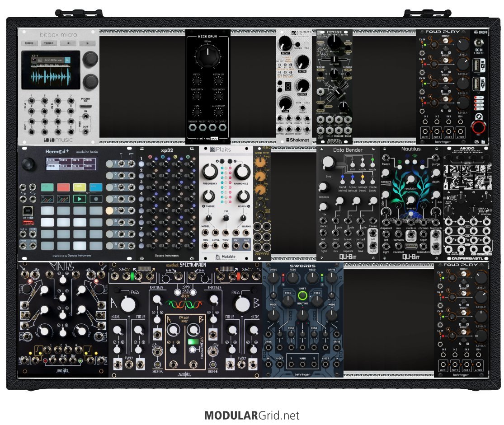Click the Nautilus sonar output jack
This screenshot has height=425, width=504.
[x=411, y=234]
